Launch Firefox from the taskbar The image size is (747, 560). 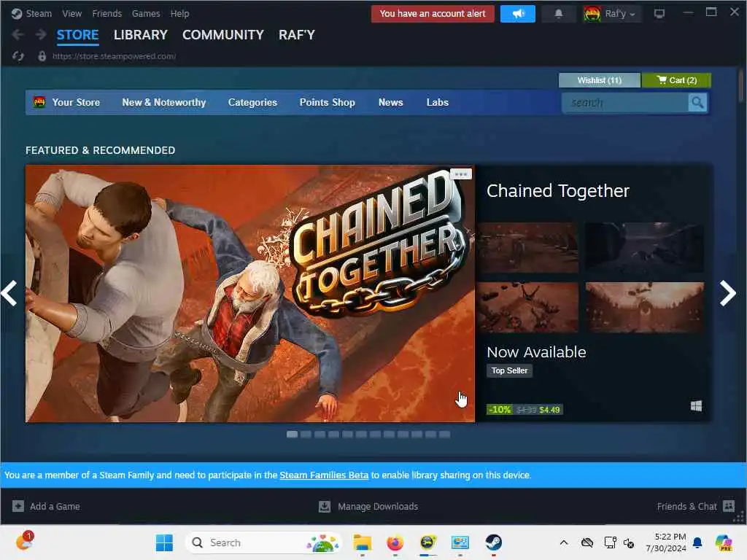tap(395, 542)
